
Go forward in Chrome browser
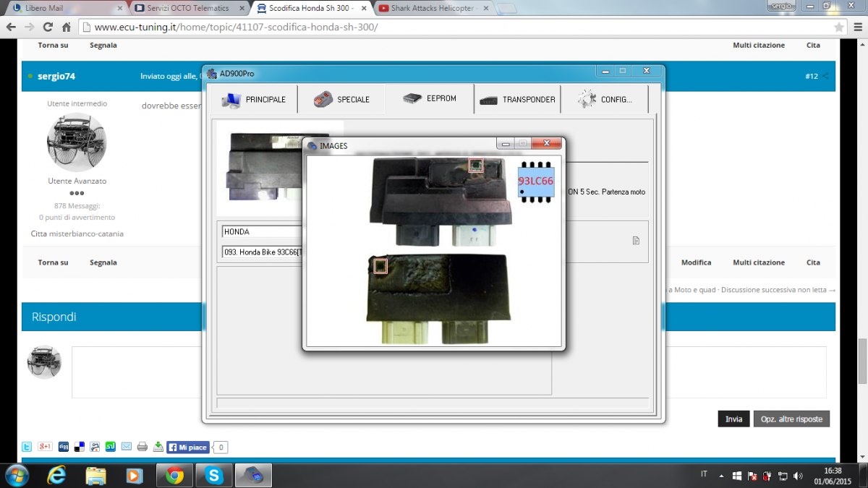point(30,27)
